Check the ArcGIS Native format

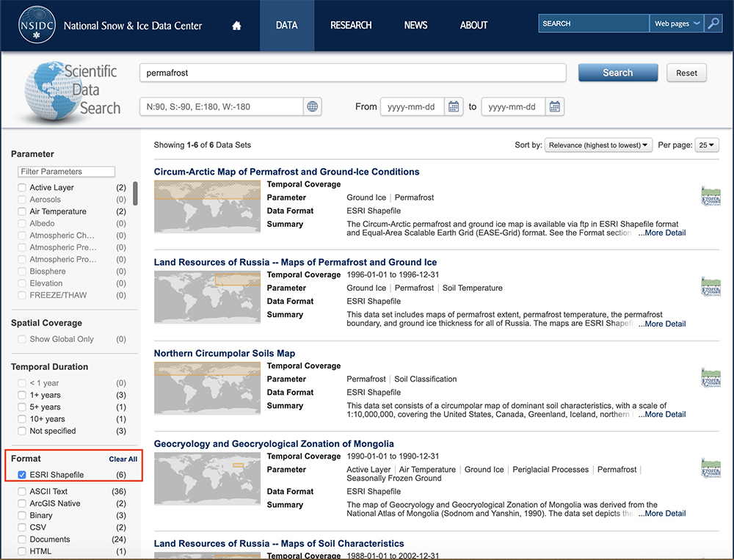point(22,503)
